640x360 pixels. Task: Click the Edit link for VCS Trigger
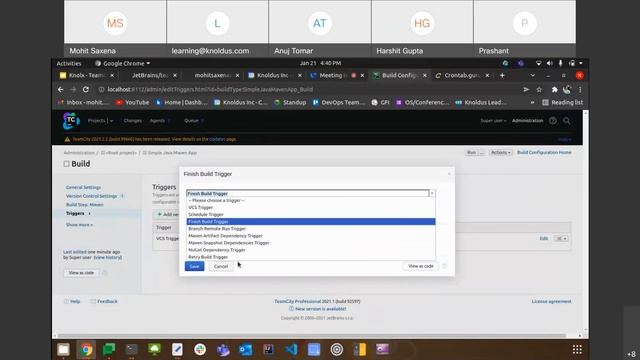(x=544, y=238)
